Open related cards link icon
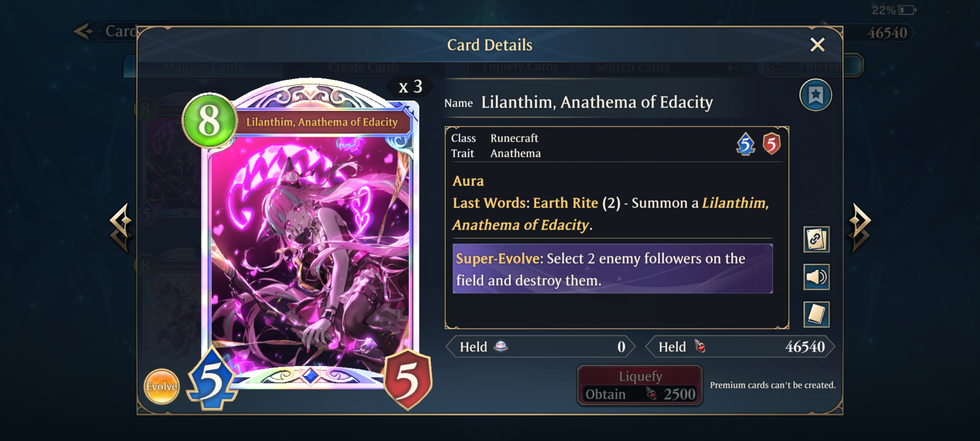This screenshot has width=980, height=441. 816,239
